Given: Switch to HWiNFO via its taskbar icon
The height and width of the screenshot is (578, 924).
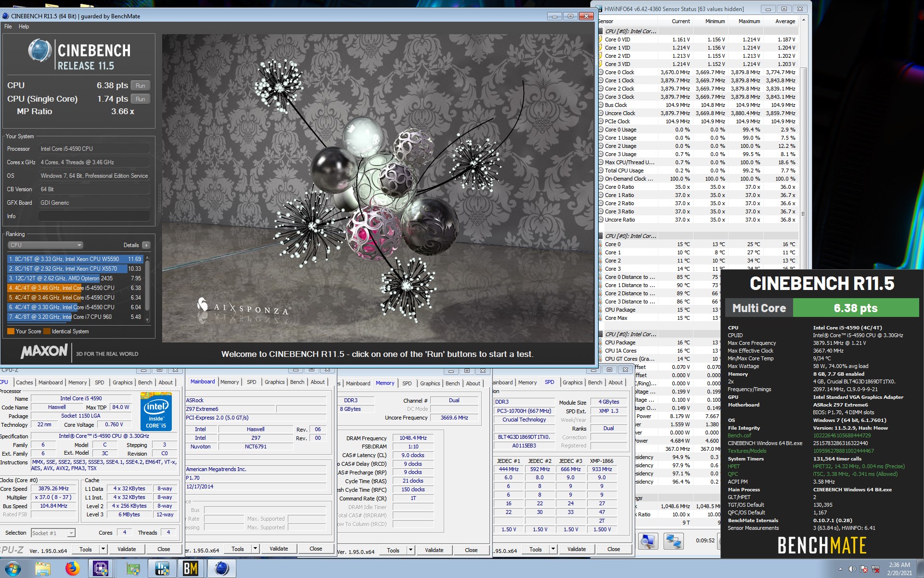Looking at the screenshot, I should point(162,569).
